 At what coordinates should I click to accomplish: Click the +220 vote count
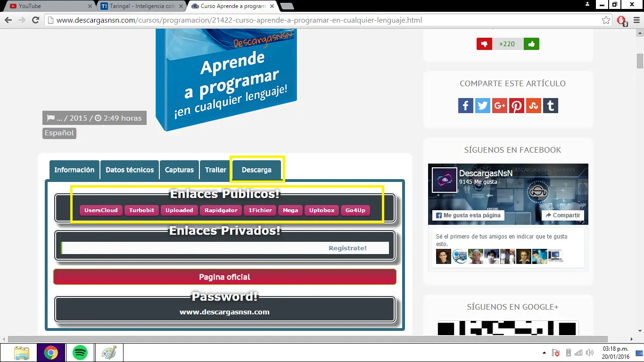tap(507, 44)
